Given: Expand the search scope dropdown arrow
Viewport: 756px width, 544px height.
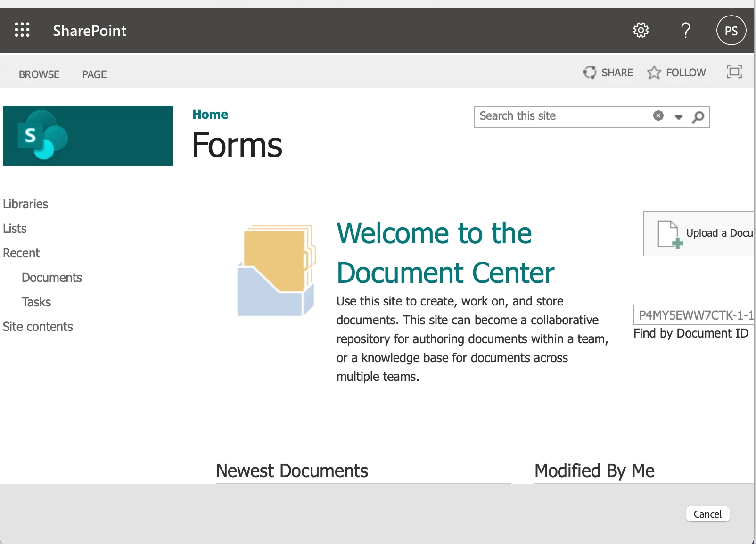Looking at the screenshot, I should 678,117.
